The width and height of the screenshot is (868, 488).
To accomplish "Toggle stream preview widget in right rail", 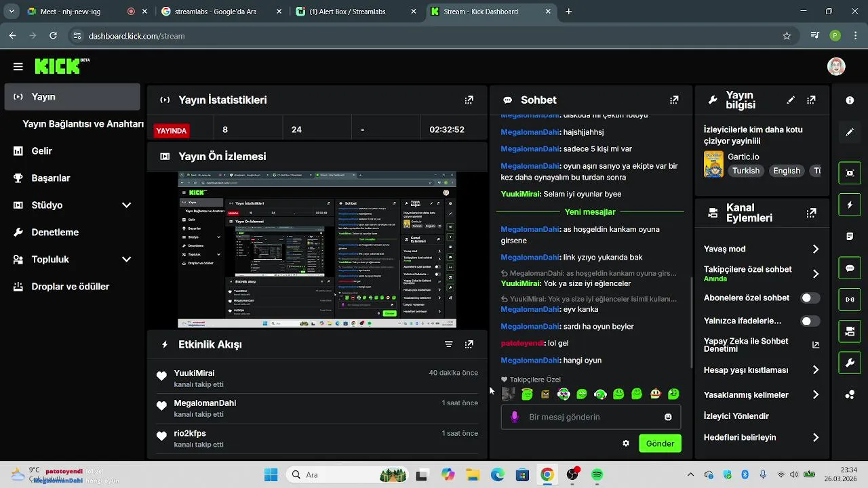I will [850, 173].
